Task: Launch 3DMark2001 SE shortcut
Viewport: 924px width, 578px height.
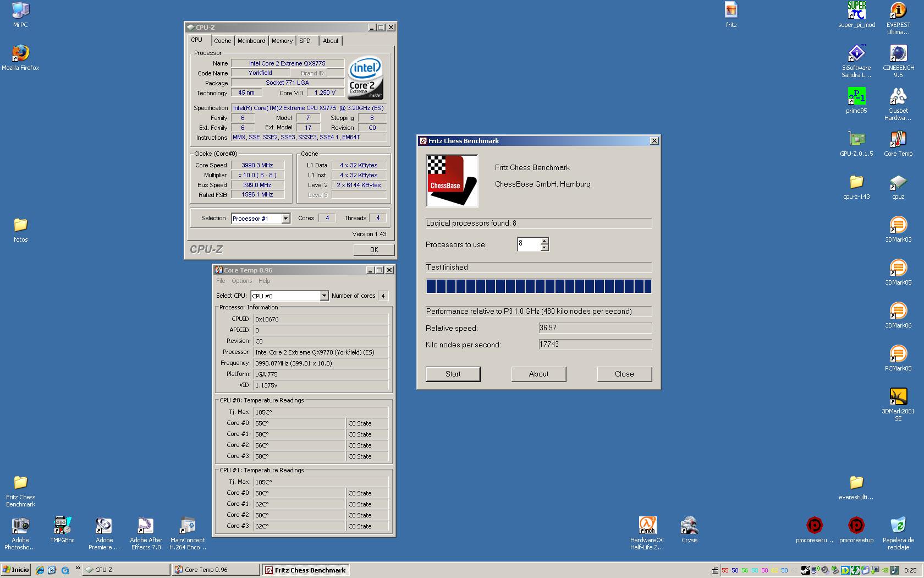Action: click(x=898, y=404)
